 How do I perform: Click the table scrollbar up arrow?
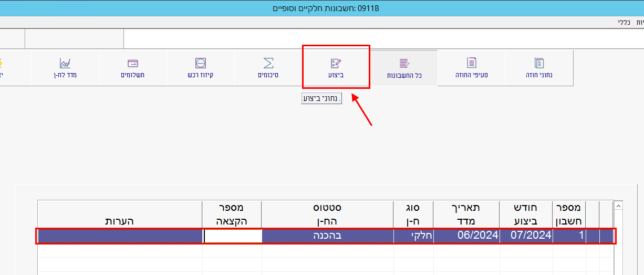pos(618,206)
